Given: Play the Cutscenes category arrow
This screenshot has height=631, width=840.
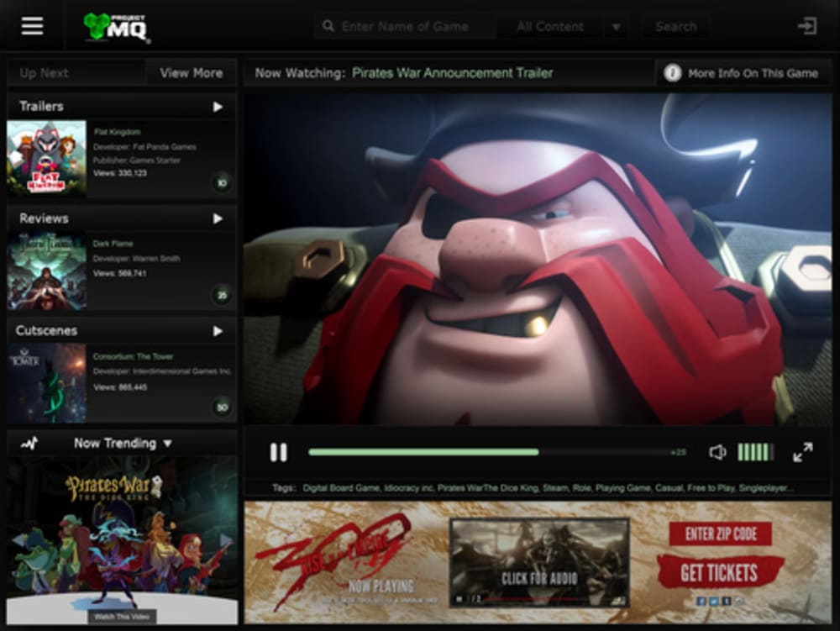Looking at the screenshot, I should (218, 331).
